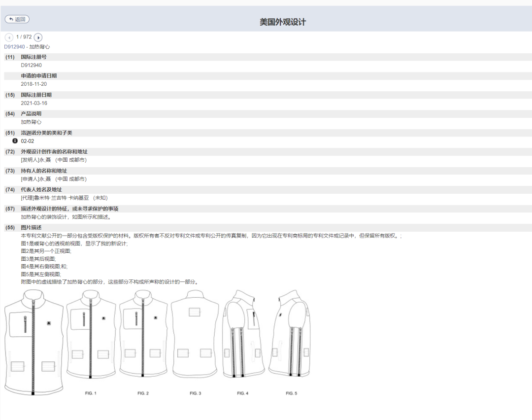Viewport: 532px width, 420px height.
Task: Select the 美国外观设计 page title
Action: (283, 22)
